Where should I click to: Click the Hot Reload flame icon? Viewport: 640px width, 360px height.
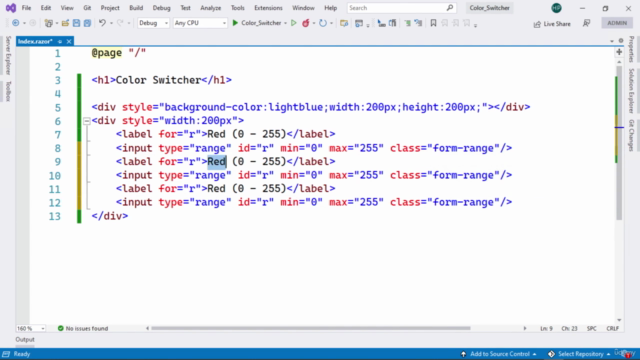click(305, 23)
